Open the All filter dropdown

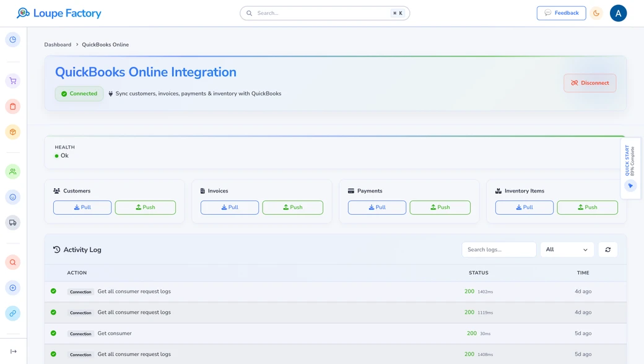point(567,249)
